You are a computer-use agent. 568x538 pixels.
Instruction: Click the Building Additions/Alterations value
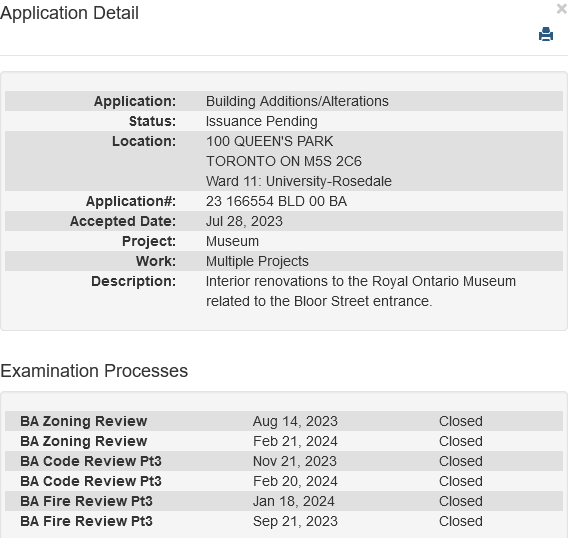pos(297,101)
